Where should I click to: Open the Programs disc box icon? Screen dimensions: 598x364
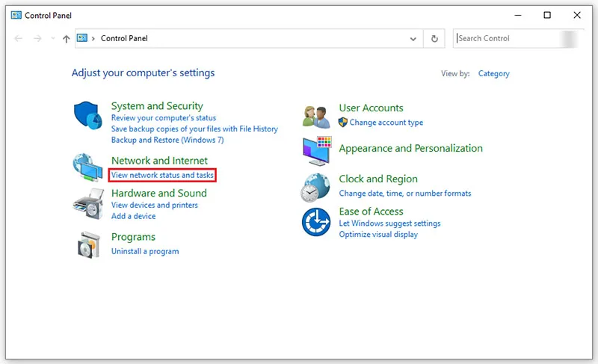[x=88, y=245]
